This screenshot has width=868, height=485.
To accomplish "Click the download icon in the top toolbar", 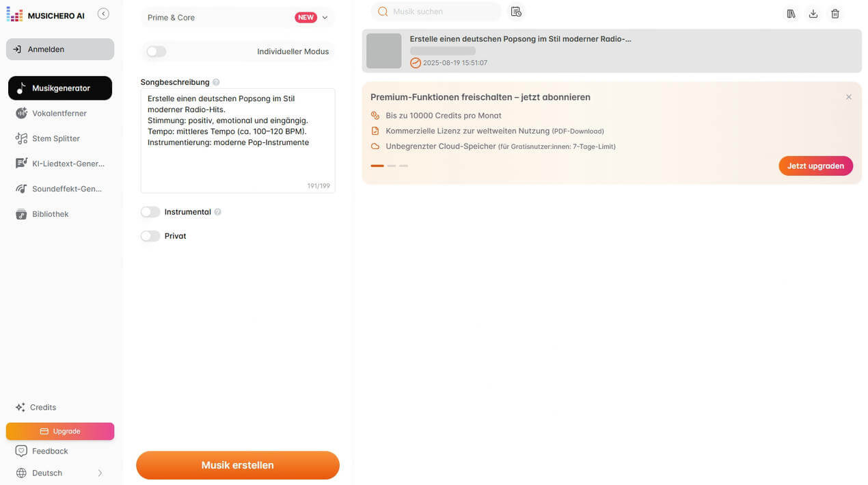I will coord(813,14).
